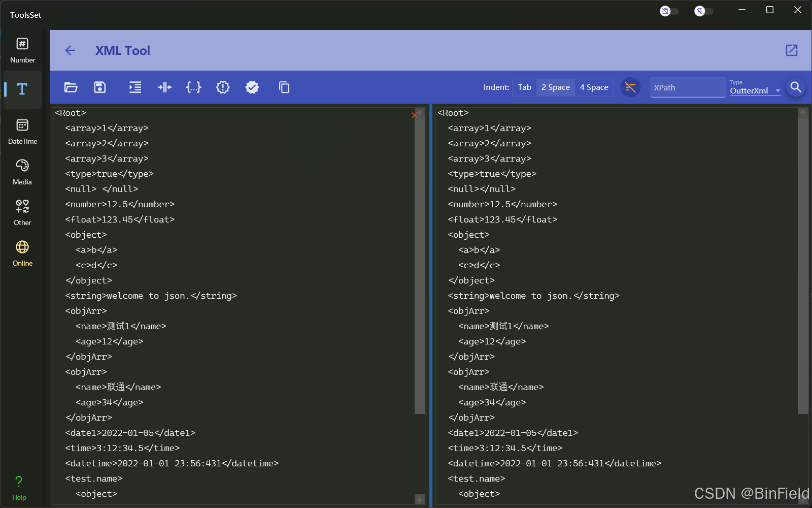Open the Online tools section
Screen dimensions: 812x508
click(x=22, y=253)
